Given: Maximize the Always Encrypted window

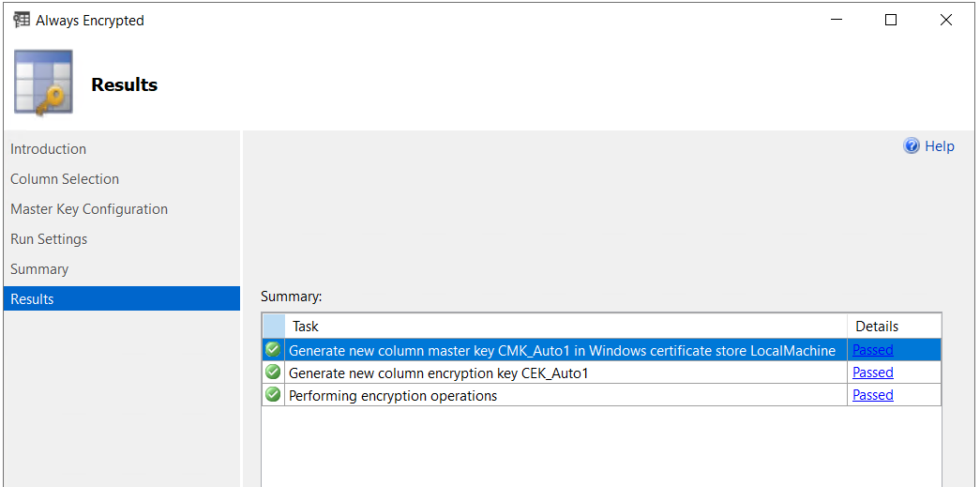Looking at the screenshot, I should 891,20.
